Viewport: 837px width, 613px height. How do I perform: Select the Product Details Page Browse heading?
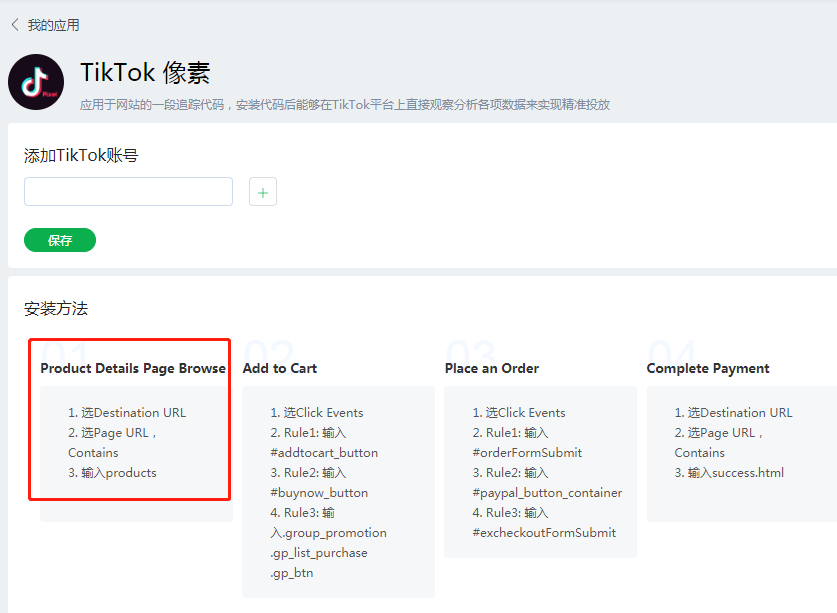tap(133, 368)
